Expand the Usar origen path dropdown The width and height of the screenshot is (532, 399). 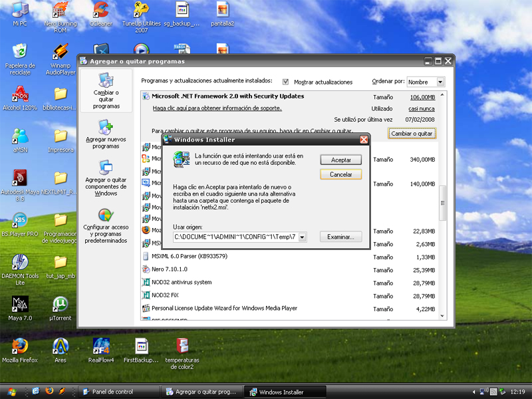pos(303,237)
